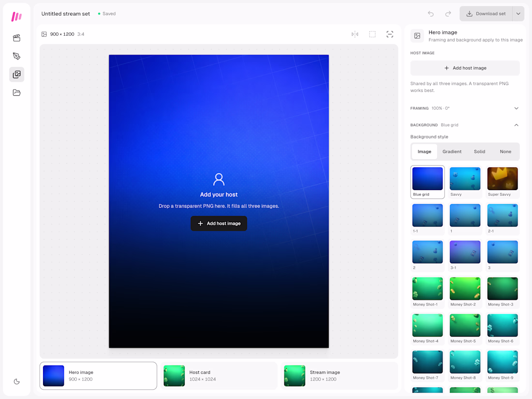Screen dimensions: 532x399
Task: Click the dark Add host image canvas button
Action: 219,223
